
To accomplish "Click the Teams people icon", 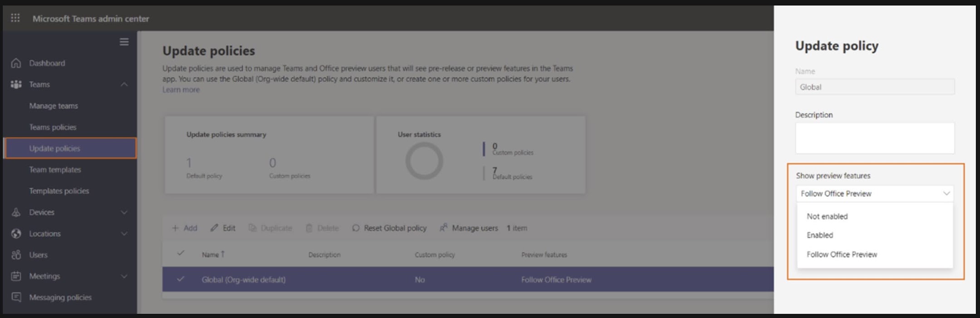I will pos(16,84).
